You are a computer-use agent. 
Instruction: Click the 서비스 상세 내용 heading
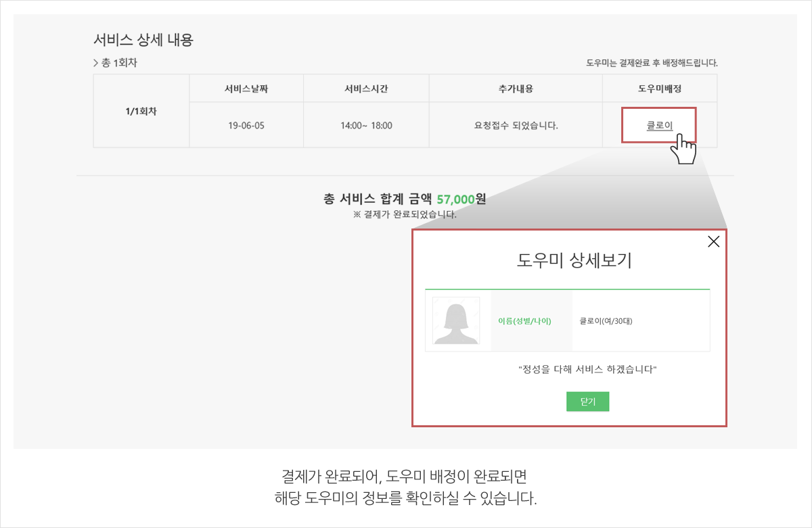(143, 40)
